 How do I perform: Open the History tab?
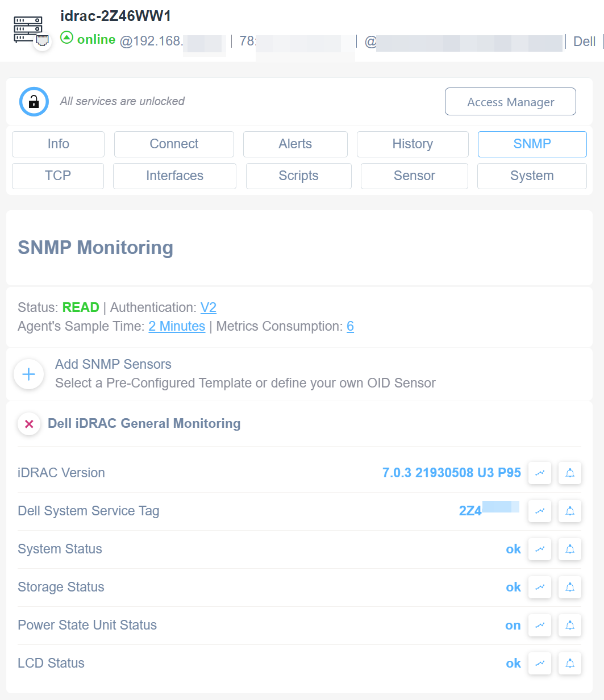point(413,144)
